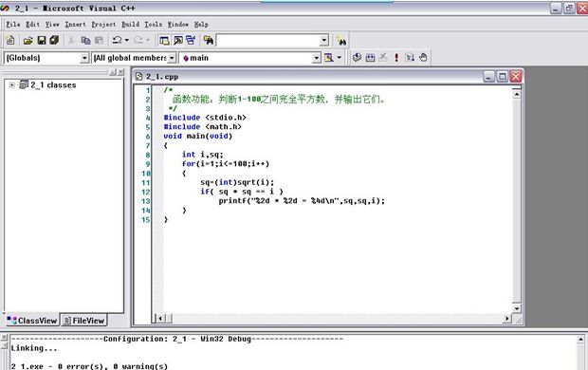588x370 pixels.
Task: Click editor vertical scrollbar down arrow
Action: point(516,308)
